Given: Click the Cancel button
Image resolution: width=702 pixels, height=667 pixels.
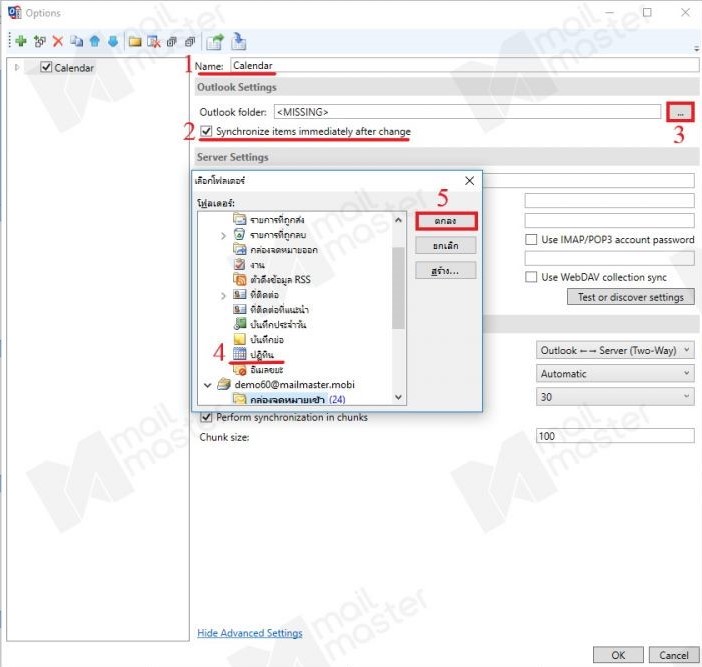Looking at the screenshot, I should [x=674, y=655].
